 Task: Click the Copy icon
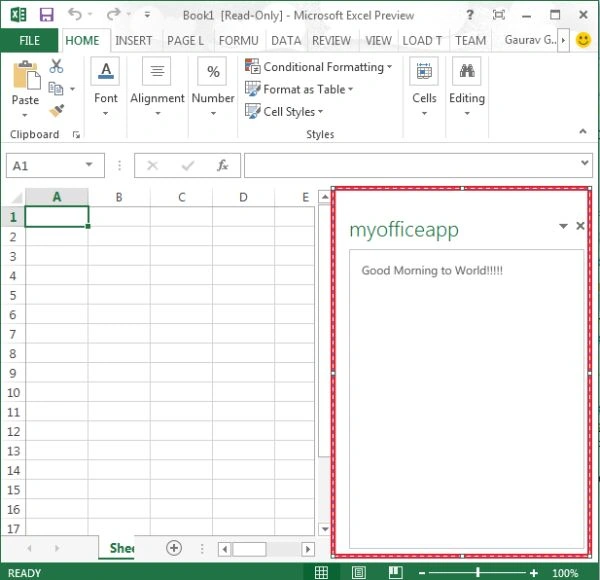click(56, 89)
